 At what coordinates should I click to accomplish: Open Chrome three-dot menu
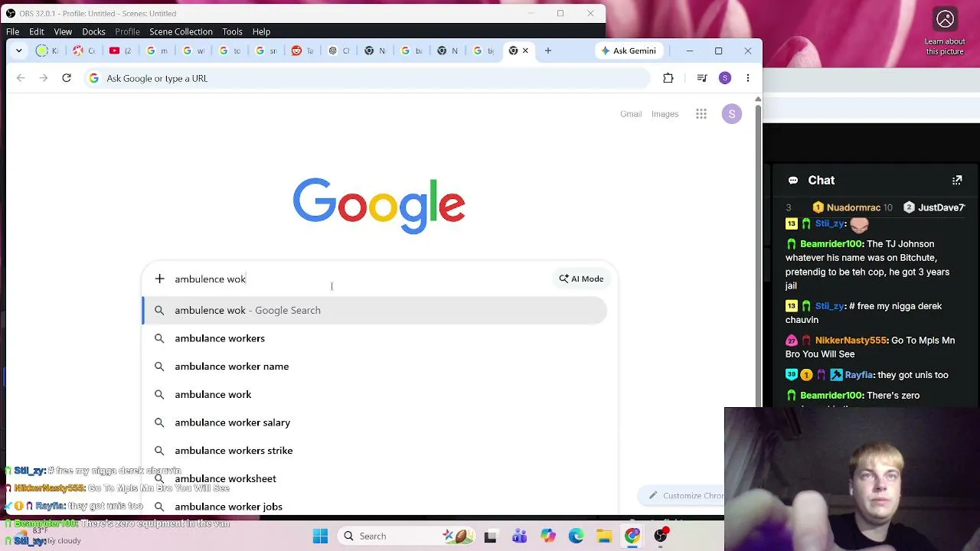[748, 78]
